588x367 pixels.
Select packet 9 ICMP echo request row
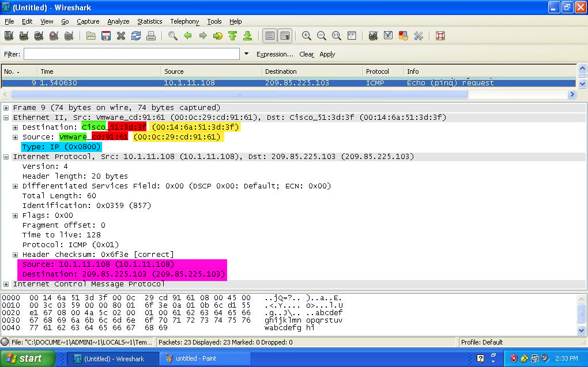click(x=288, y=83)
